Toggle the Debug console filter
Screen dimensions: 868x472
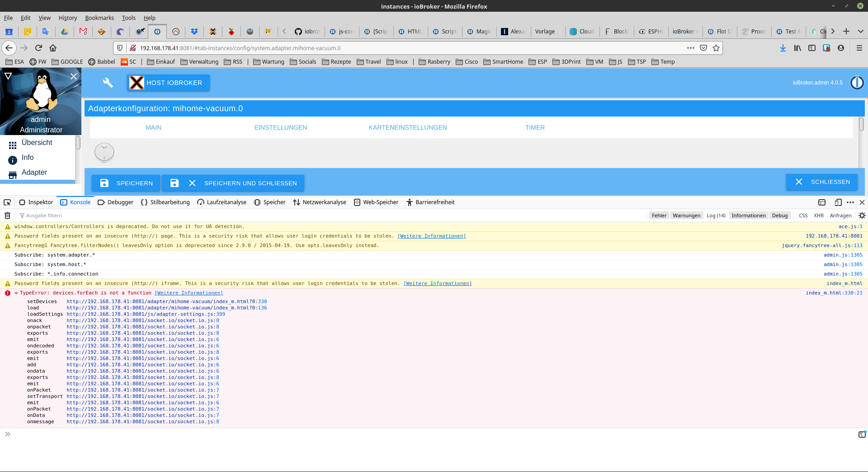click(x=780, y=215)
